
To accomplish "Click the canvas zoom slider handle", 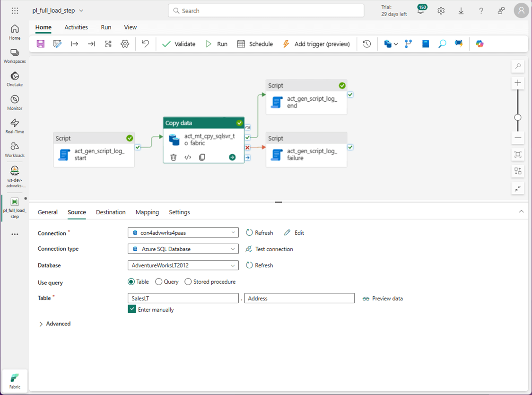I will tap(518, 117).
